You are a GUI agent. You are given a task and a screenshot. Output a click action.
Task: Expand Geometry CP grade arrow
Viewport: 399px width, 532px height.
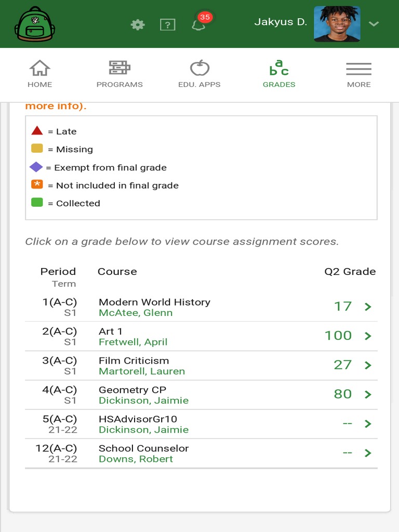click(x=368, y=394)
